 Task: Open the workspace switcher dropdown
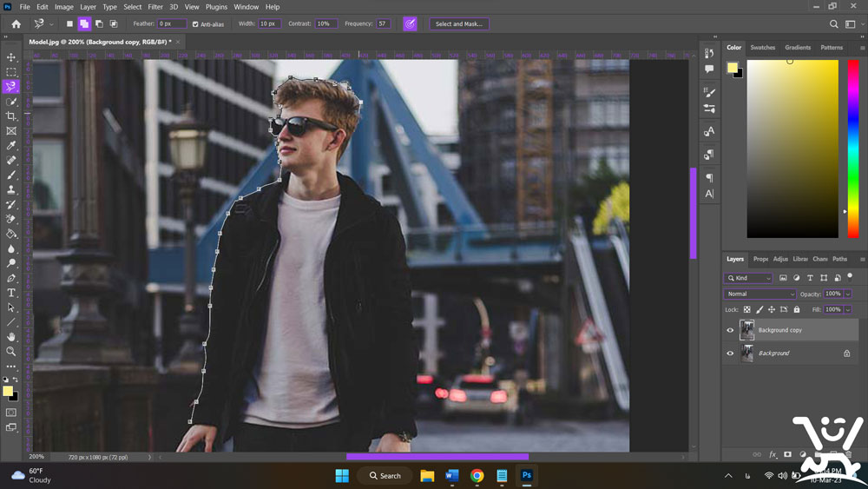click(x=853, y=23)
